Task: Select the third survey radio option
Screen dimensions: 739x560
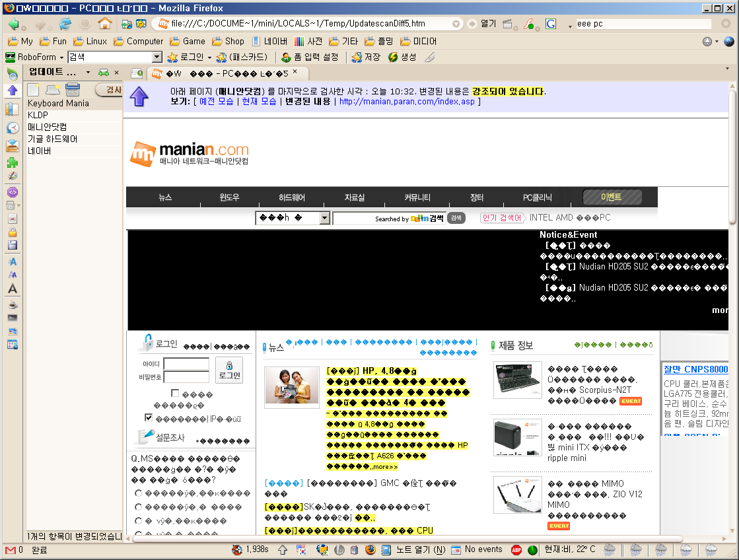Action: tap(138, 520)
